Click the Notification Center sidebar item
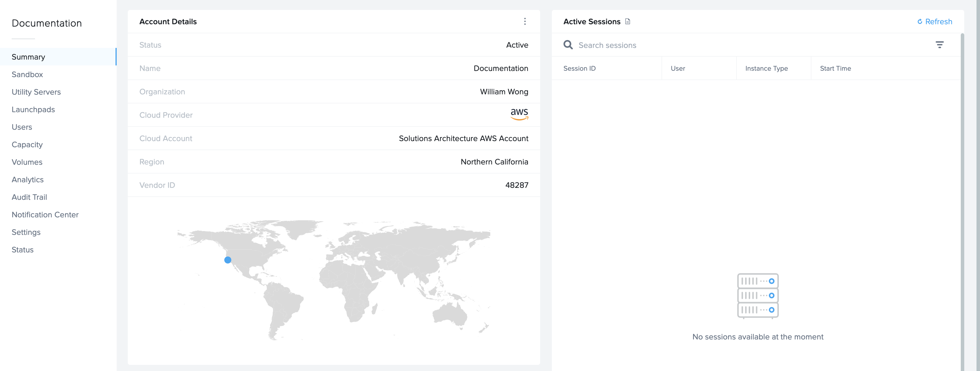 (45, 214)
